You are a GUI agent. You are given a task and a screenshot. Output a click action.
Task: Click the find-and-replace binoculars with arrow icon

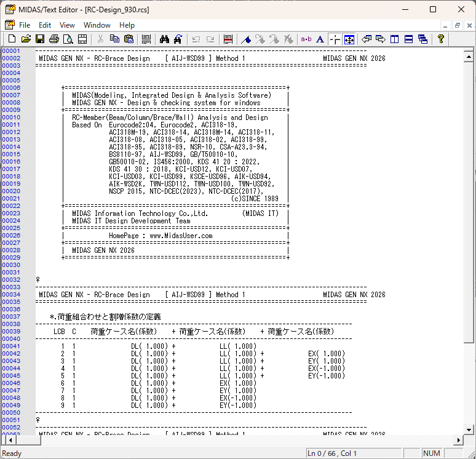178,39
